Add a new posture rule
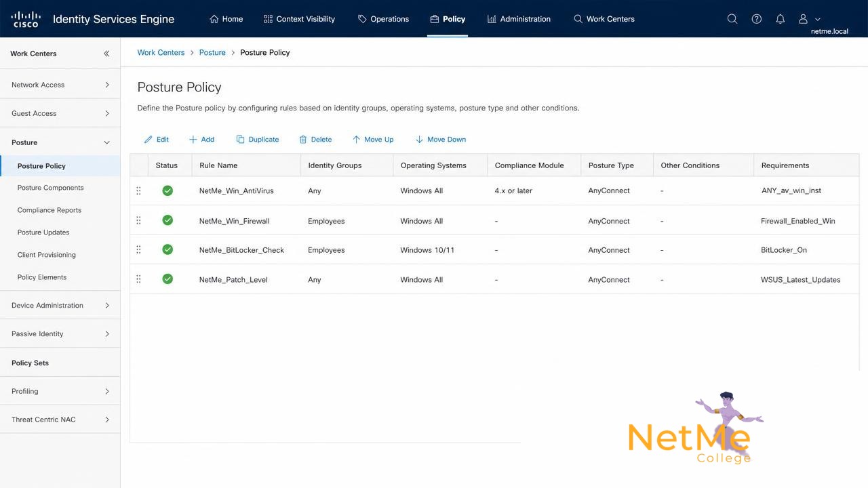868x488 pixels. tap(201, 140)
